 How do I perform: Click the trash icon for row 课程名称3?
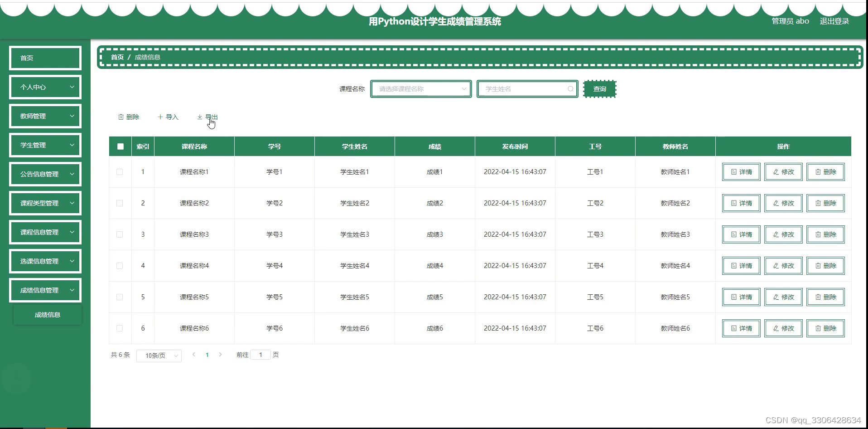[x=818, y=234]
